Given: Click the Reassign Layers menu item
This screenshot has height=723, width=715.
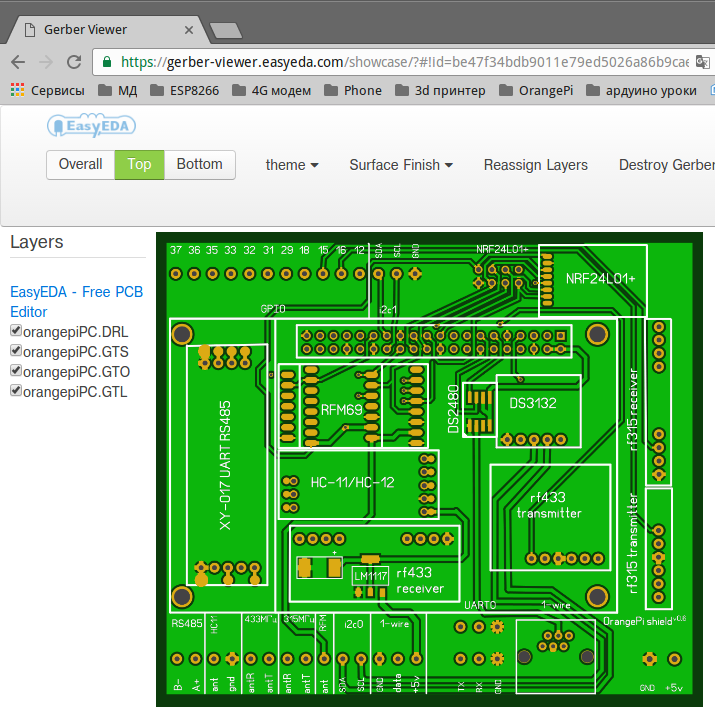Looking at the screenshot, I should click(535, 165).
